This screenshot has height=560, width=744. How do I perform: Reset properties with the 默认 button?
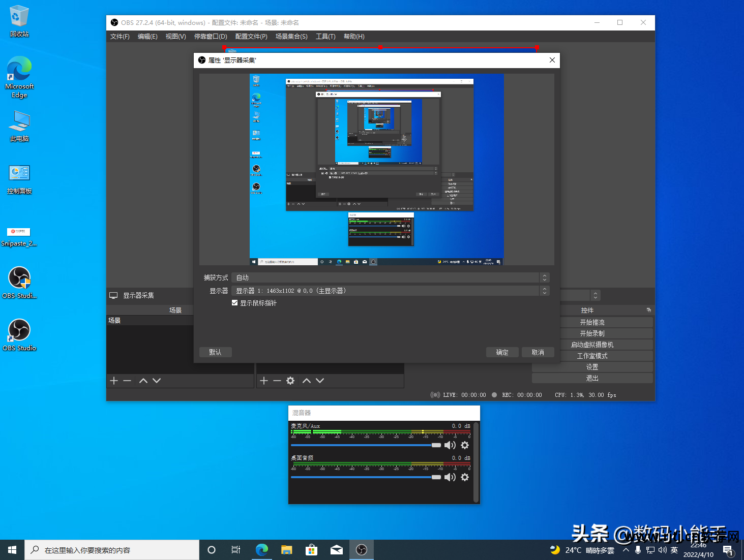[x=216, y=352]
